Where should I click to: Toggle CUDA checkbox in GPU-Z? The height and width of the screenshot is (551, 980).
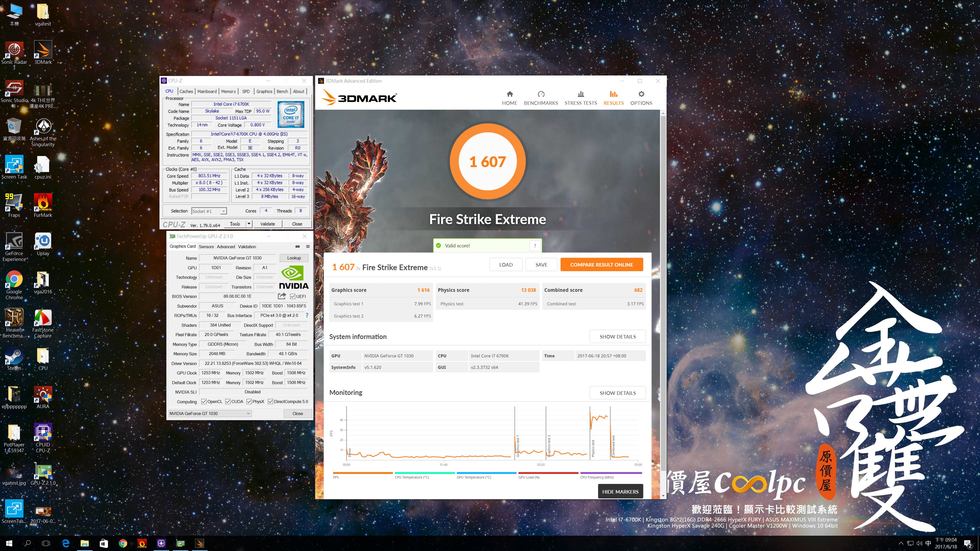(228, 402)
